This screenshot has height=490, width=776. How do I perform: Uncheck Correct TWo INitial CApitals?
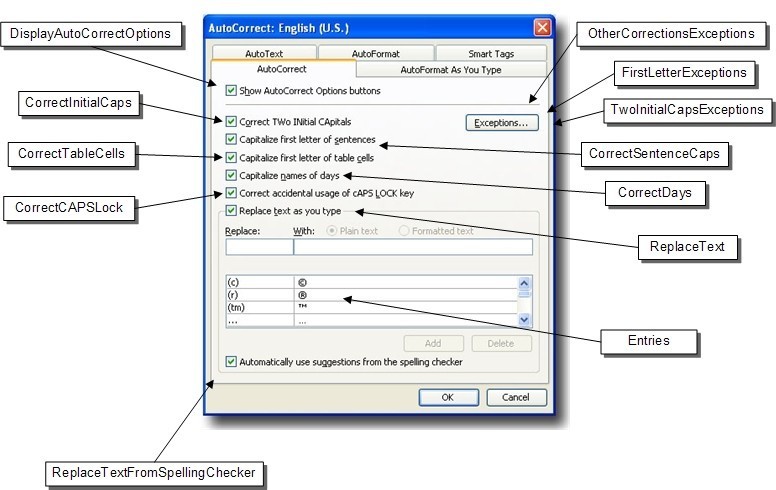[231, 121]
